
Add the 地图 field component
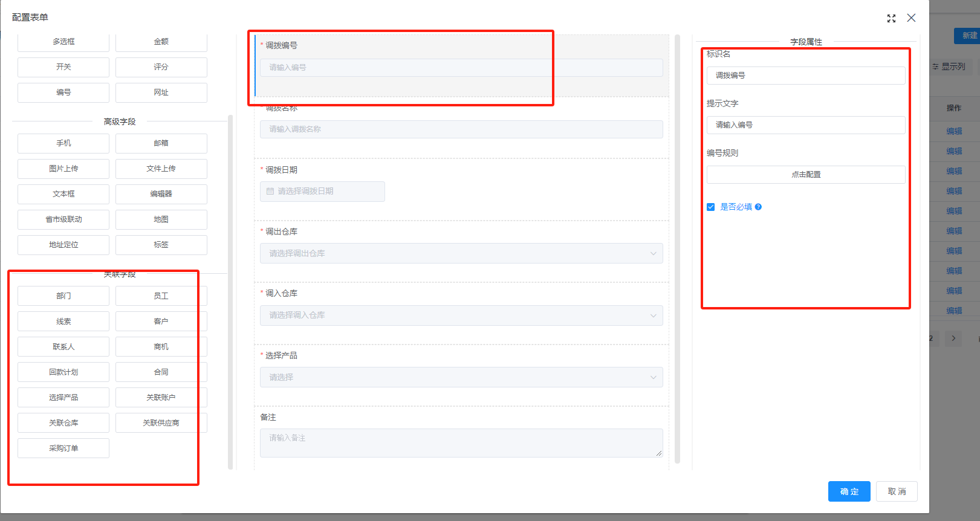pyautogui.click(x=161, y=219)
